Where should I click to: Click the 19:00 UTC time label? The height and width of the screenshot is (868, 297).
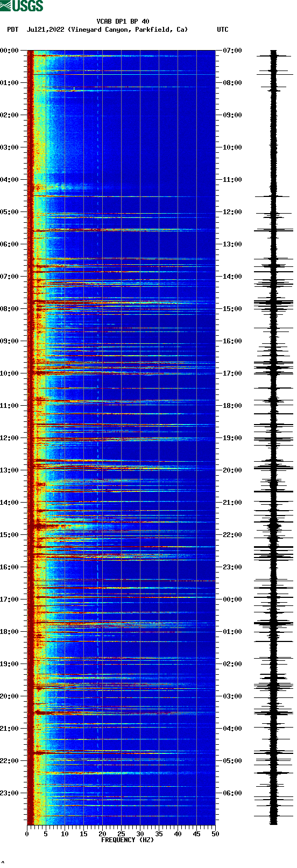click(232, 438)
